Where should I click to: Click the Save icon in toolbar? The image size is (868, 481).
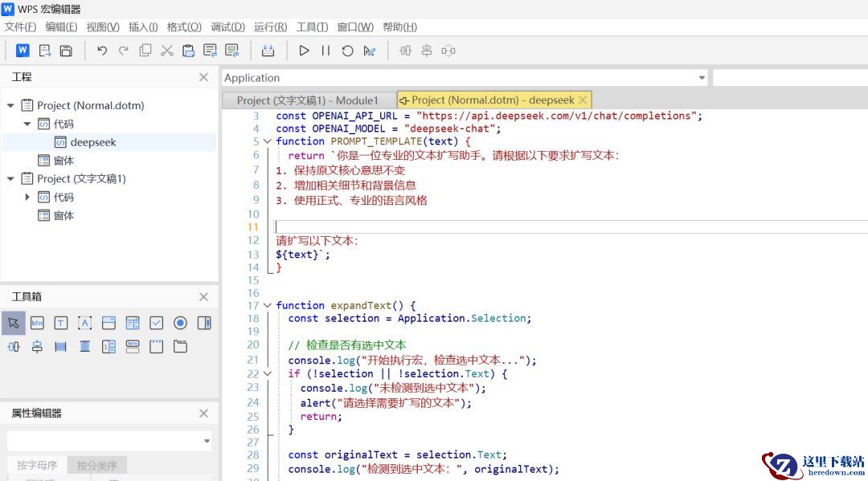click(66, 51)
